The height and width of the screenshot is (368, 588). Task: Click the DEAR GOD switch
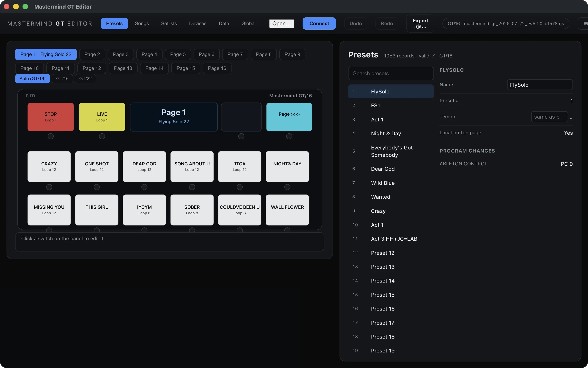point(144,166)
